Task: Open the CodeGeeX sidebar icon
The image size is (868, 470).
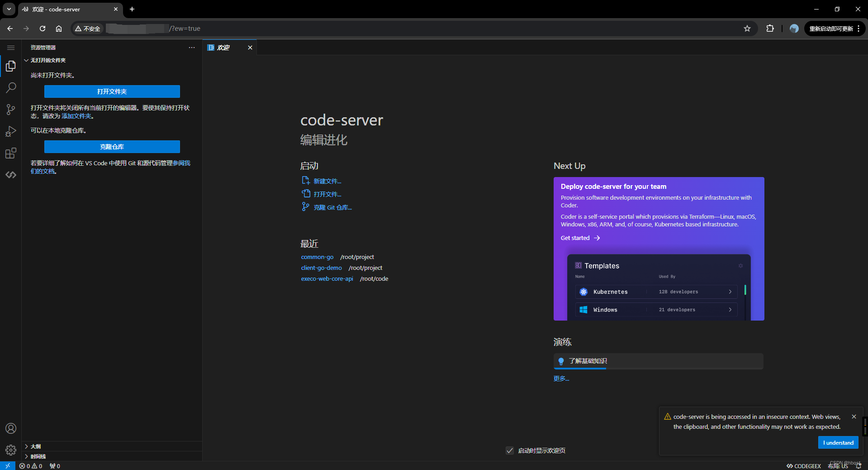Action: 11,175
